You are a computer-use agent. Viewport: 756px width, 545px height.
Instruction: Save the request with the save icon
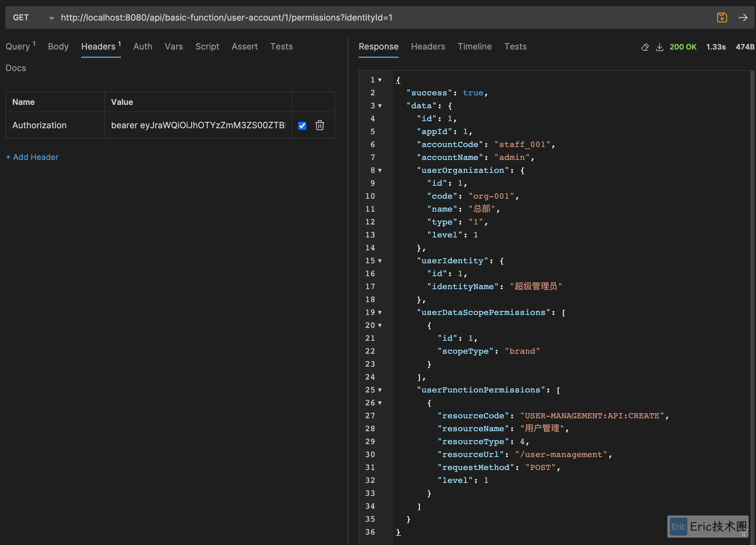[722, 17]
